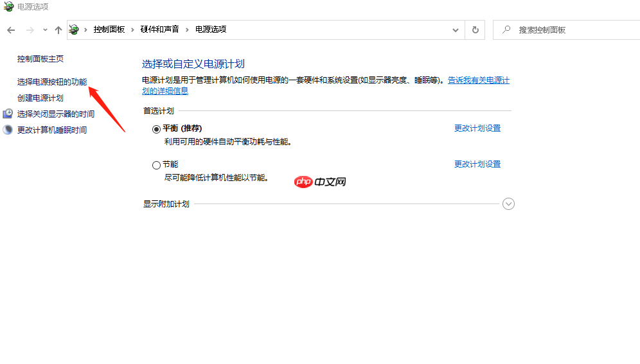Open 控制面板主页 link
Image resolution: width=640 pixels, height=364 pixels.
point(40,58)
